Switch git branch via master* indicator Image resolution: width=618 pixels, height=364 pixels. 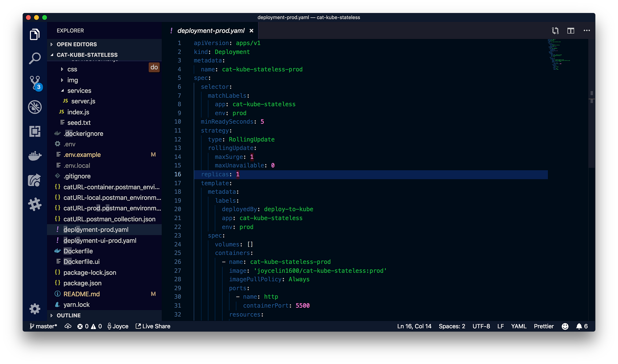(x=43, y=326)
